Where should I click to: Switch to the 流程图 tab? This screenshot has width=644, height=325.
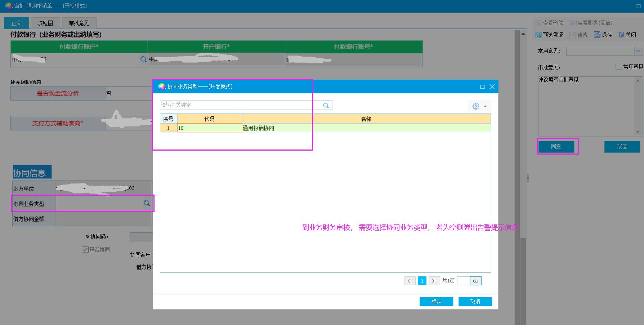45,23
